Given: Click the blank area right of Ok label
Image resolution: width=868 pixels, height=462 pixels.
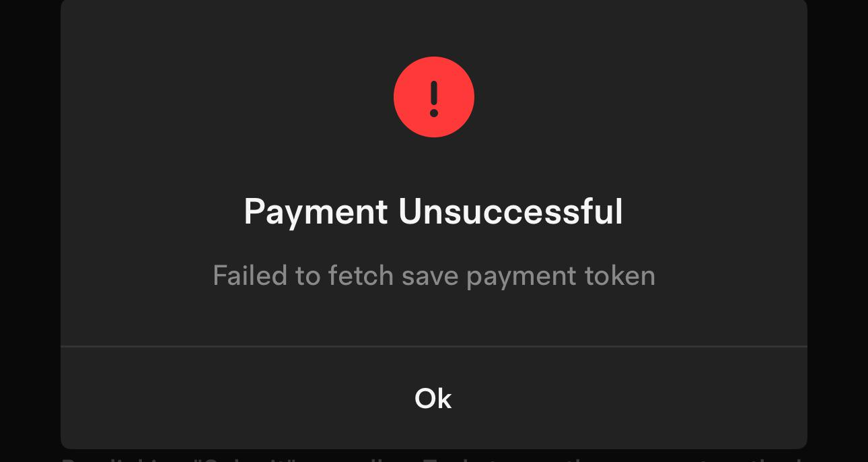Looking at the screenshot, I should [x=630, y=398].
